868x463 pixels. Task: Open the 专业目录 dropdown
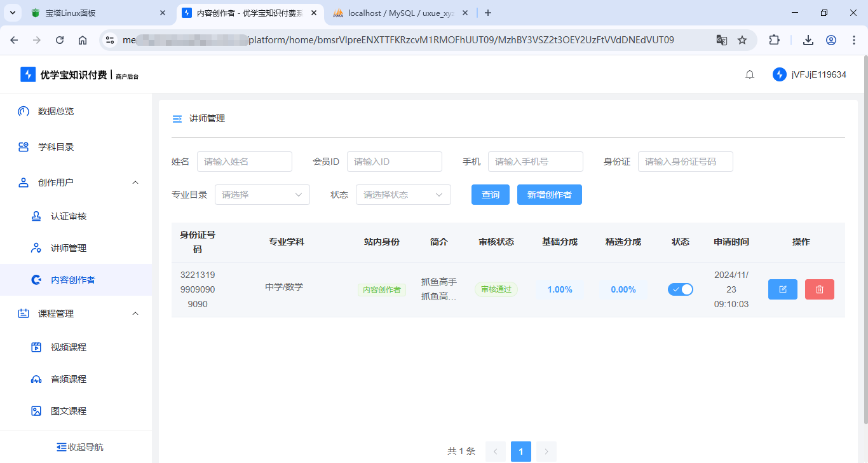[x=262, y=195]
